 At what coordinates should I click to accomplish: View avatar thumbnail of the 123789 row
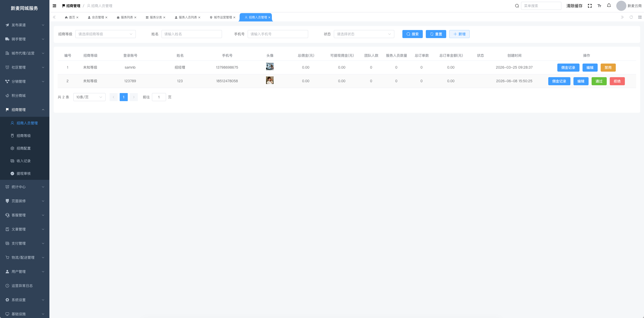point(270,80)
